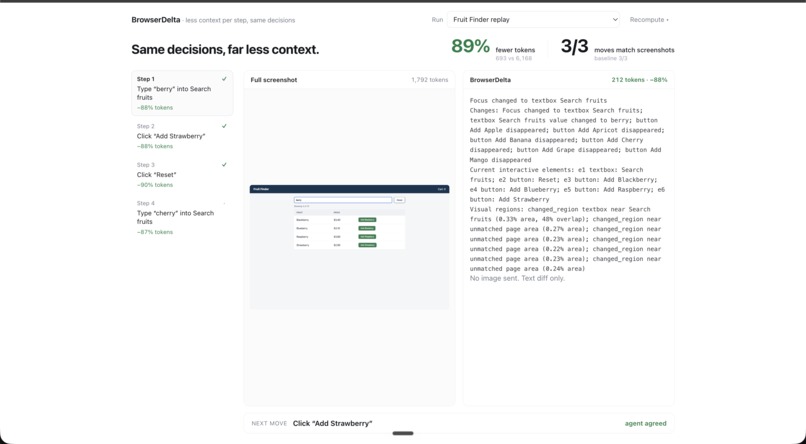This screenshot has height=444, width=806.
Task: Click the Step 3 checkmark icon
Action: 224,164
